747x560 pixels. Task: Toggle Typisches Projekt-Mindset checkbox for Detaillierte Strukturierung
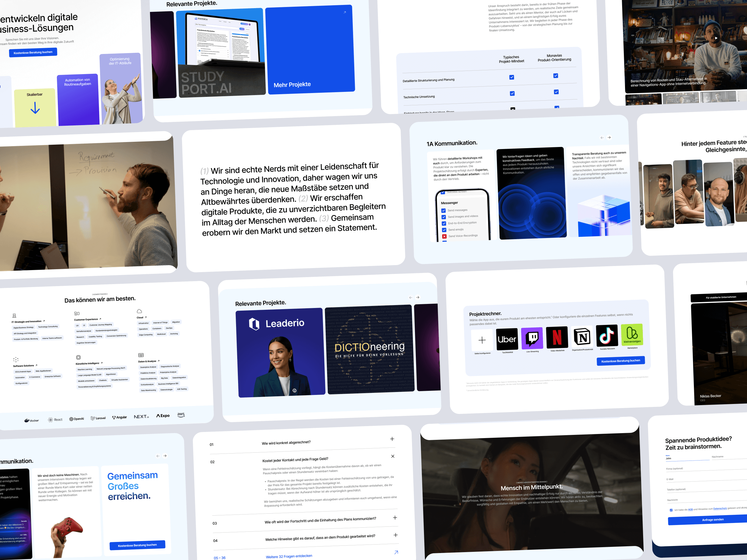click(512, 77)
